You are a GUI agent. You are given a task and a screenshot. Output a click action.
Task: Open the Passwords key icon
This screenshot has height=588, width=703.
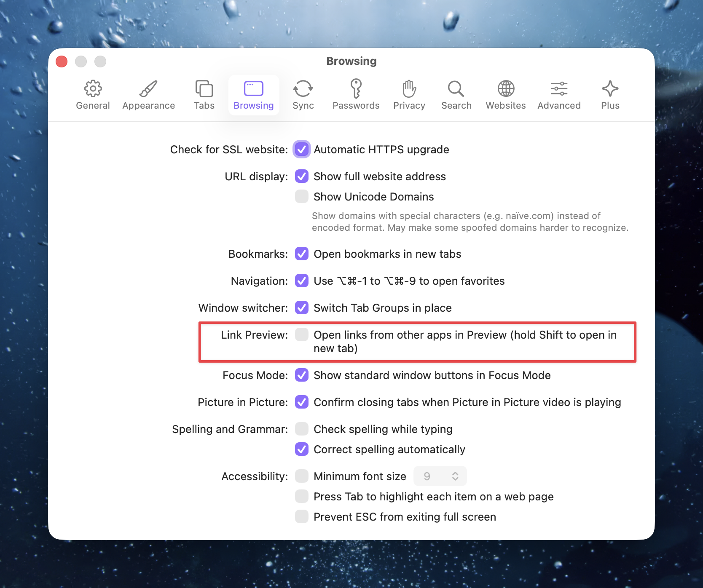pyautogui.click(x=356, y=89)
